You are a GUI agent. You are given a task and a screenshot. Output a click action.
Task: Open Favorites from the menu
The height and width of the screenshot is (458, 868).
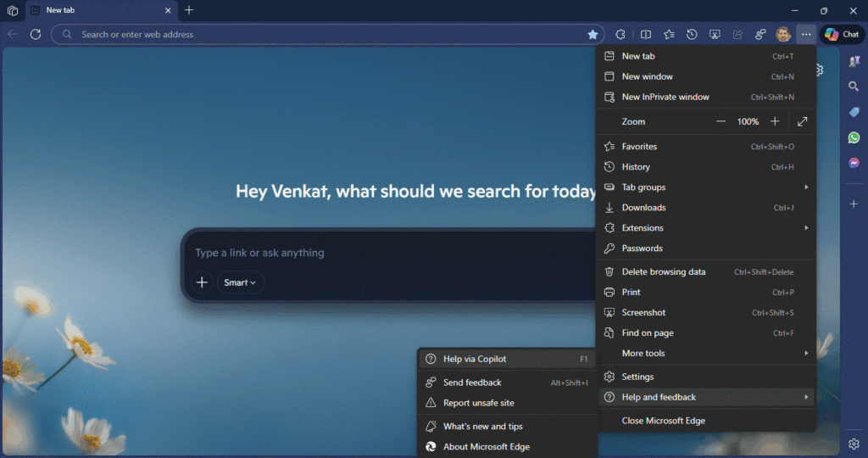(x=706, y=147)
